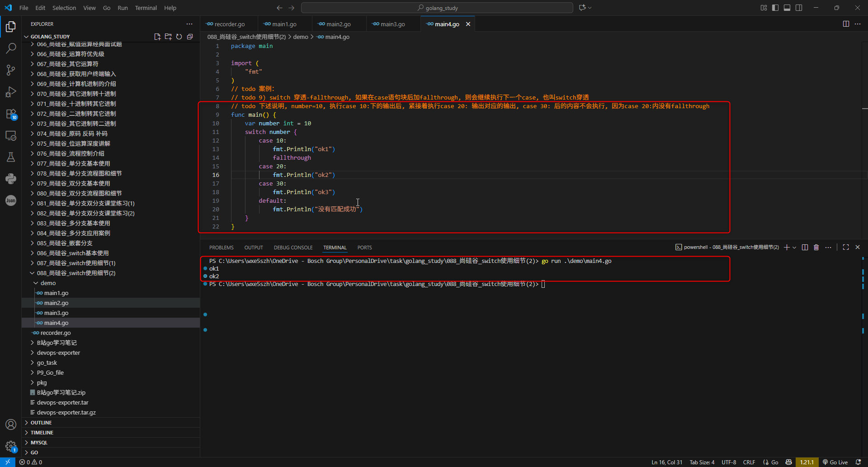Screen dimensions: 868x467
Task: Change the Tab Size: 4 indentation setting
Action: (702, 462)
